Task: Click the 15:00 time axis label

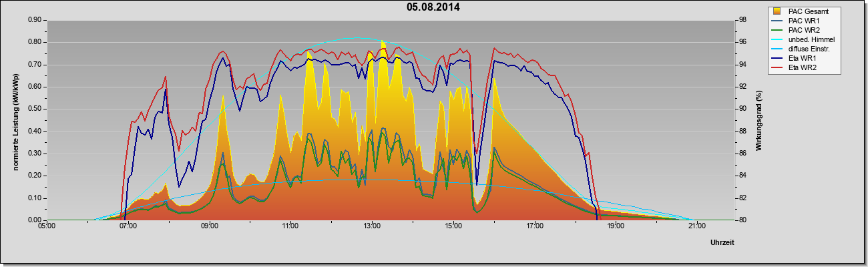Action: coord(453,226)
